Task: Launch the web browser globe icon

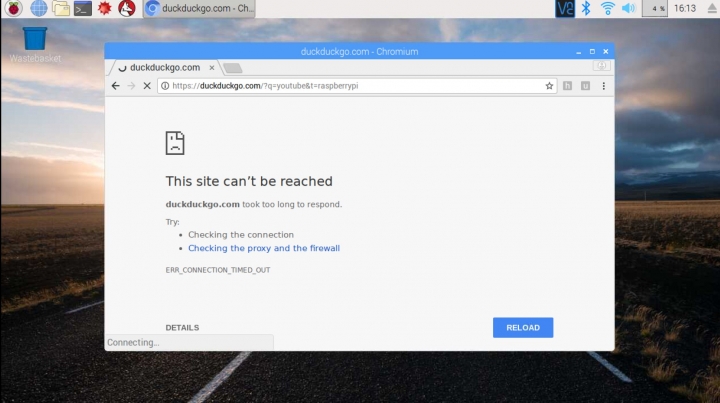Action: tap(38, 8)
